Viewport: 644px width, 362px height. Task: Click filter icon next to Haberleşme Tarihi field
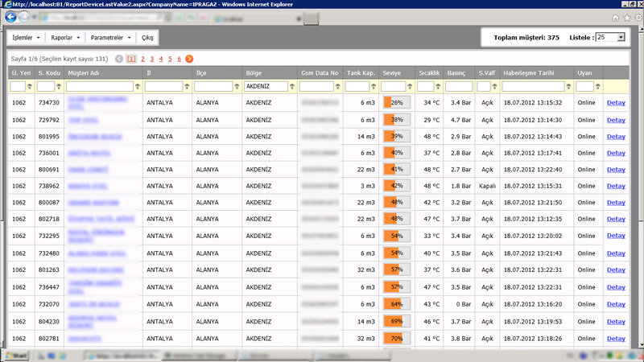(569, 86)
